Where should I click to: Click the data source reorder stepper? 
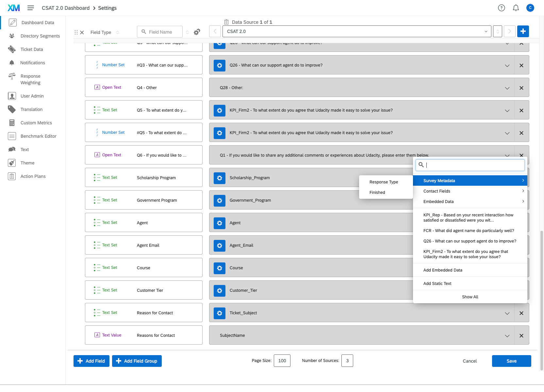tap(498, 31)
